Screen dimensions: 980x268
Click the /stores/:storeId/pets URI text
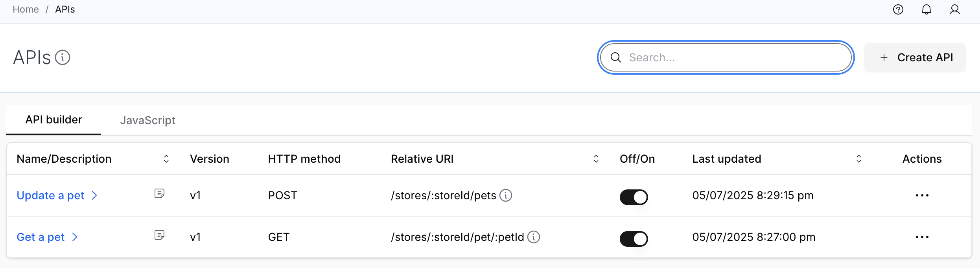(444, 195)
